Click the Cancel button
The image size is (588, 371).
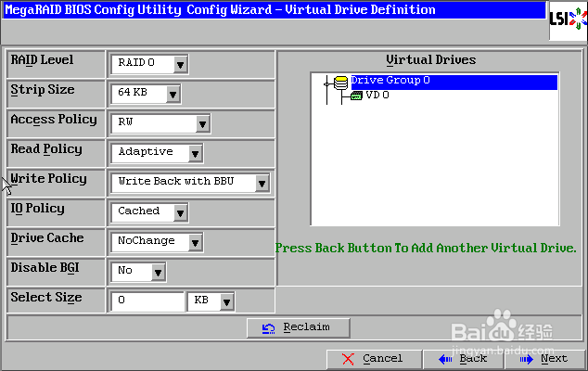point(374,359)
